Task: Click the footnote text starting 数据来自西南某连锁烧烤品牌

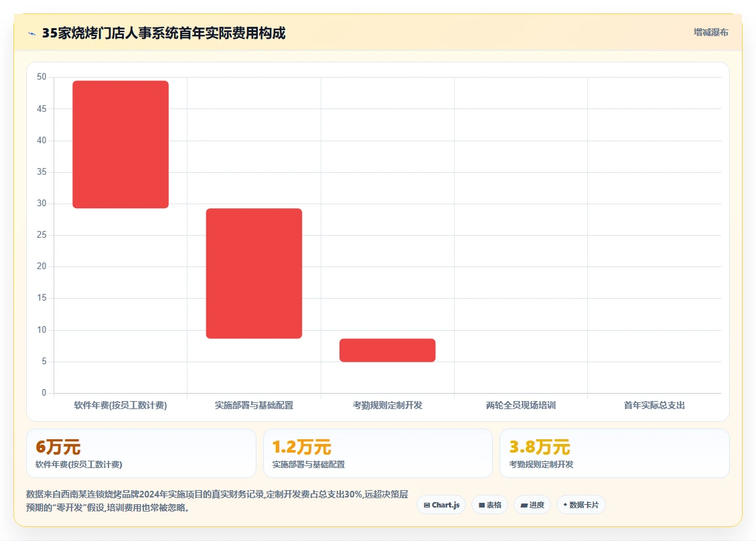Action: pyautogui.click(x=217, y=501)
